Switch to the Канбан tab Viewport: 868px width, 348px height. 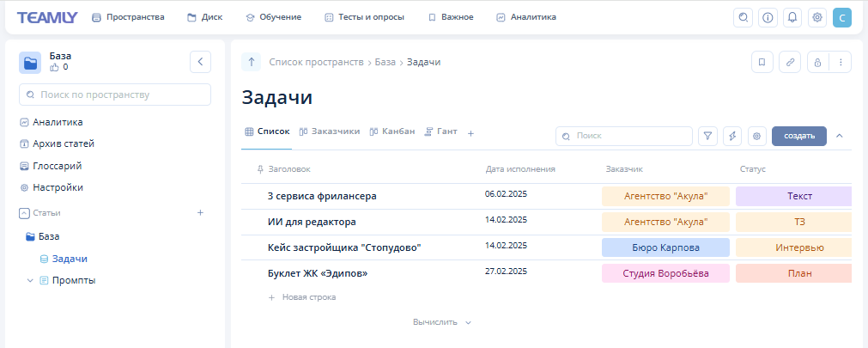point(392,131)
